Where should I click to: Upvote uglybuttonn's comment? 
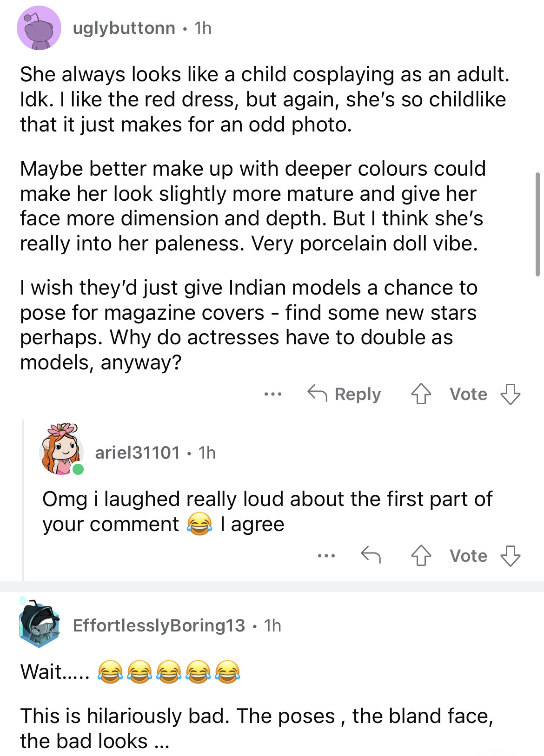click(421, 394)
